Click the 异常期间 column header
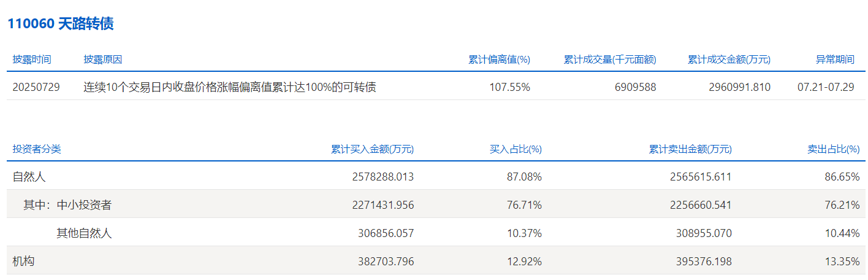The image size is (868, 280). 834,60
